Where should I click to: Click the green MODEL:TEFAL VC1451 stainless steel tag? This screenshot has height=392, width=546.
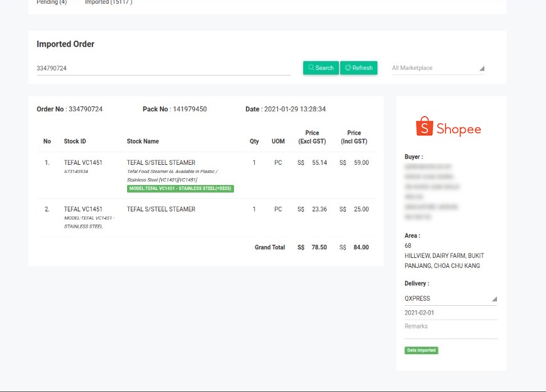(181, 189)
